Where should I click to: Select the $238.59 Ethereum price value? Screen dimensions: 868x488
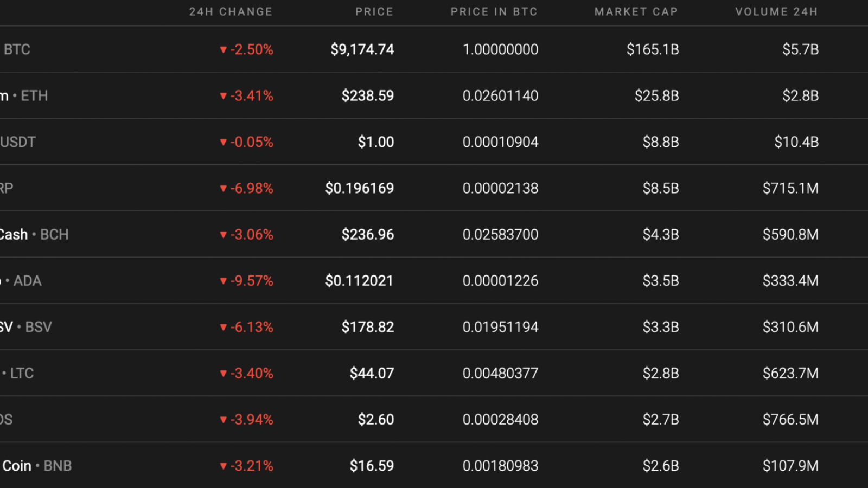pos(368,96)
